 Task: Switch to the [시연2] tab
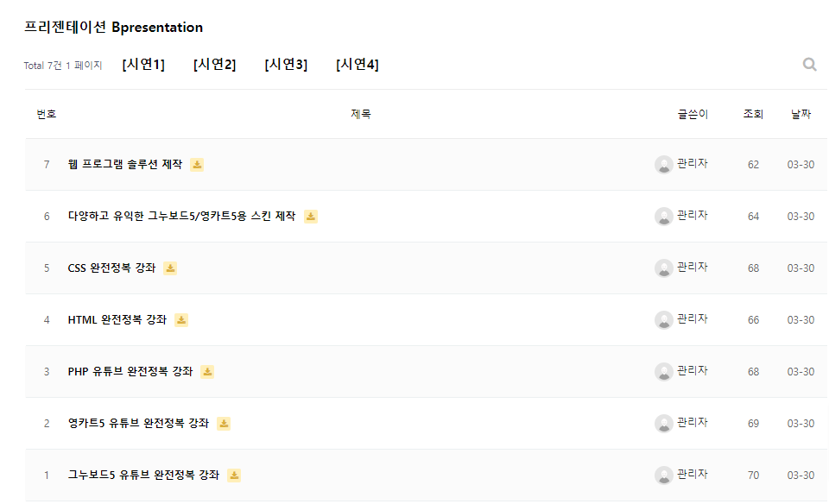click(x=214, y=65)
